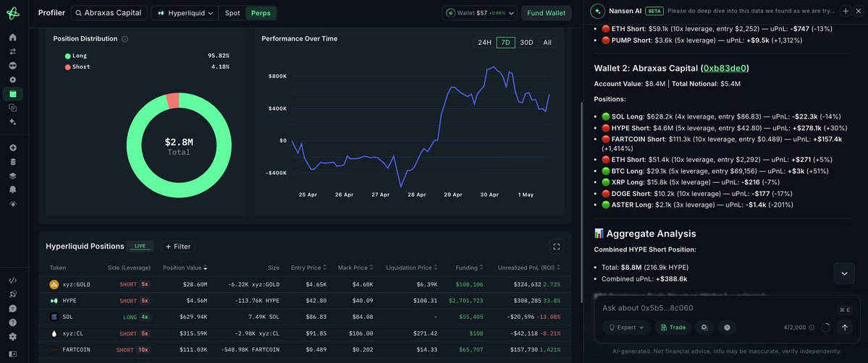The width and height of the screenshot is (868, 363).
Task: Click the scroll-down chevron button in the AI chat
Action: coord(844,273)
